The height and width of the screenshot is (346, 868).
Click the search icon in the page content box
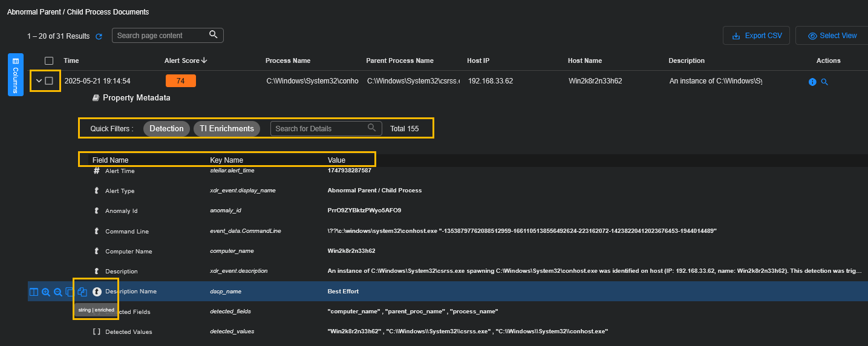[213, 35]
